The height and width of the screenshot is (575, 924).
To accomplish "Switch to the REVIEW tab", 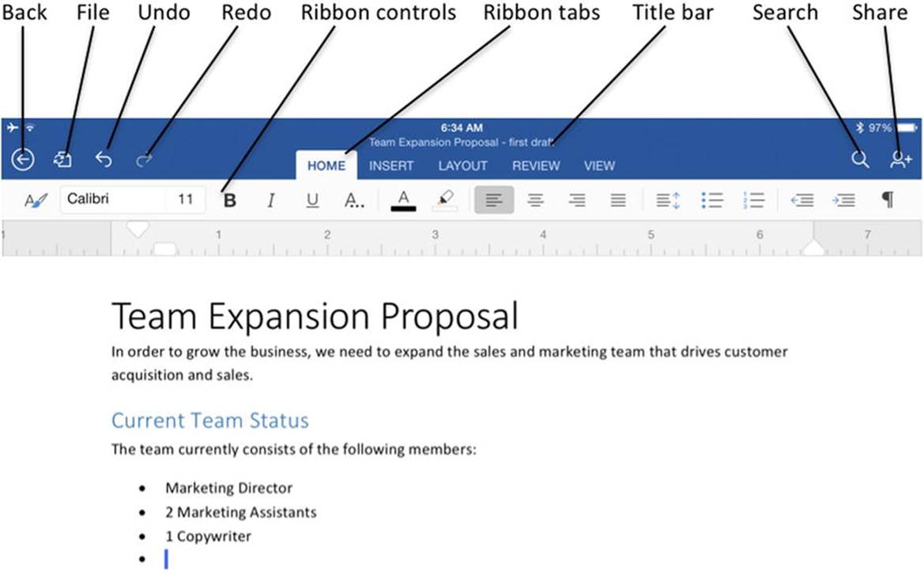I will 536,166.
